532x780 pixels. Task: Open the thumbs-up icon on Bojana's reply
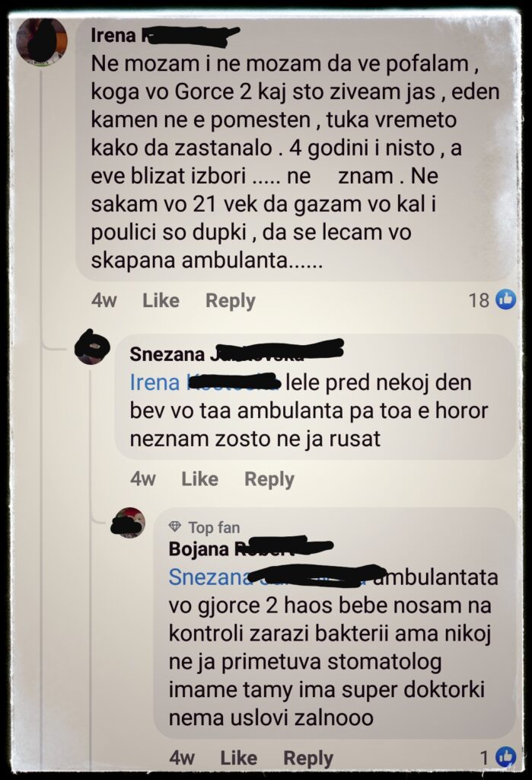pyautogui.click(x=506, y=756)
